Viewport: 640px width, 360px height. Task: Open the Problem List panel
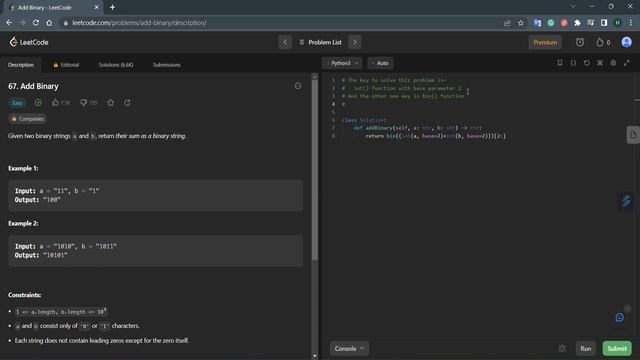321,42
